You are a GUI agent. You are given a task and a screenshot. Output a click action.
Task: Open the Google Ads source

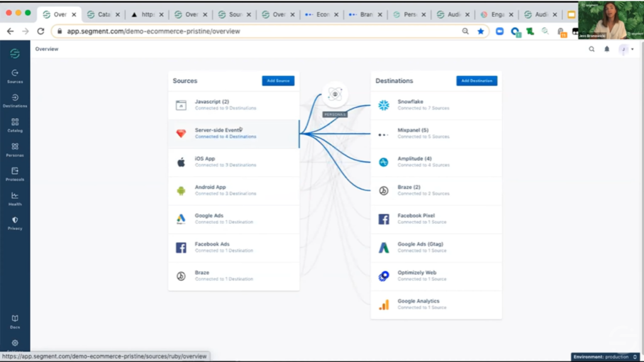tap(234, 219)
